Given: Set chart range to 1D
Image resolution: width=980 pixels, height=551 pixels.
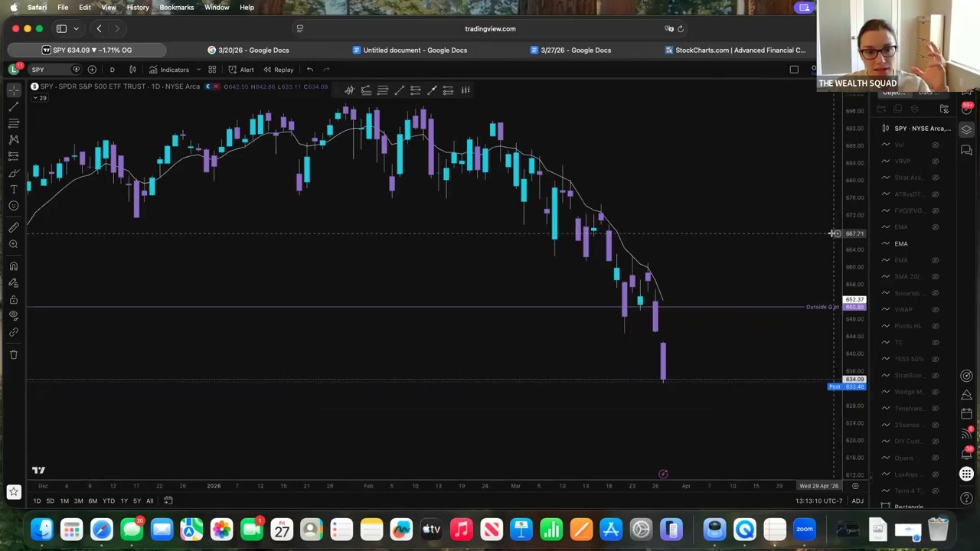Looking at the screenshot, I should pos(37,501).
